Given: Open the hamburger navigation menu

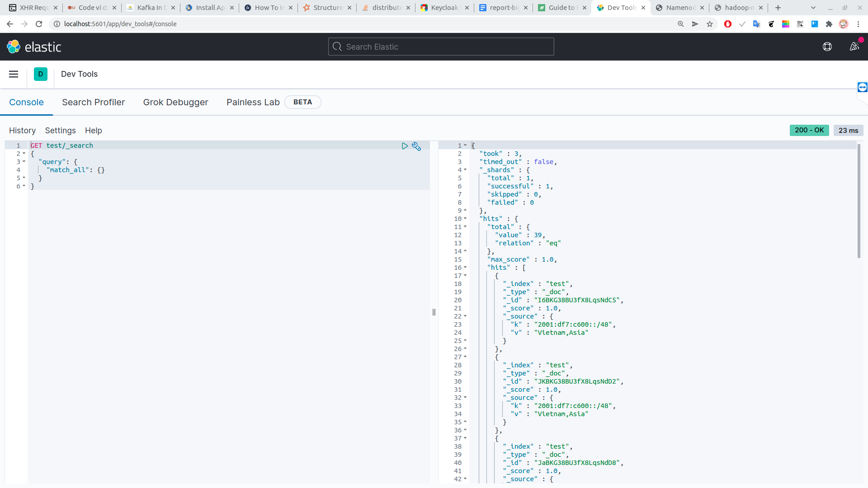Looking at the screenshot, I should click(x=14, y=74).
